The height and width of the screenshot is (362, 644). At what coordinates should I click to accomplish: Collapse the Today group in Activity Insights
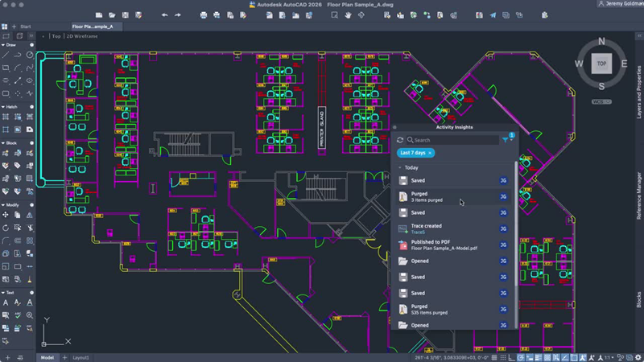[x=400, y=167]
